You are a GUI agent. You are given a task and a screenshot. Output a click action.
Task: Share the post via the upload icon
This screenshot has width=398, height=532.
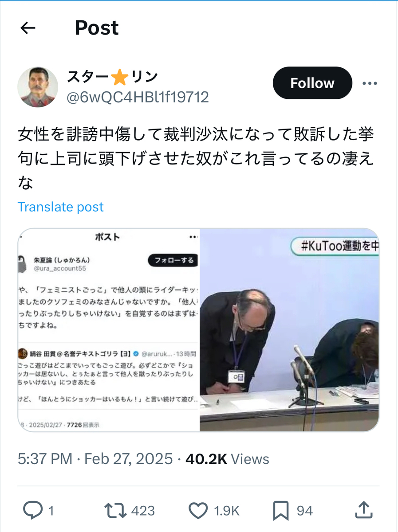click(x=363, y=510)
